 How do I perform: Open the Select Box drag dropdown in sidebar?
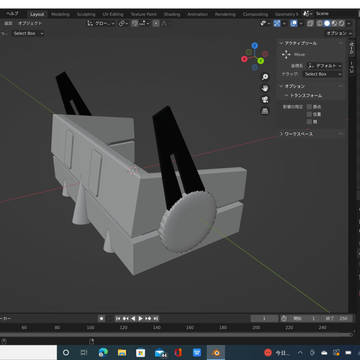tap(322, 74)
